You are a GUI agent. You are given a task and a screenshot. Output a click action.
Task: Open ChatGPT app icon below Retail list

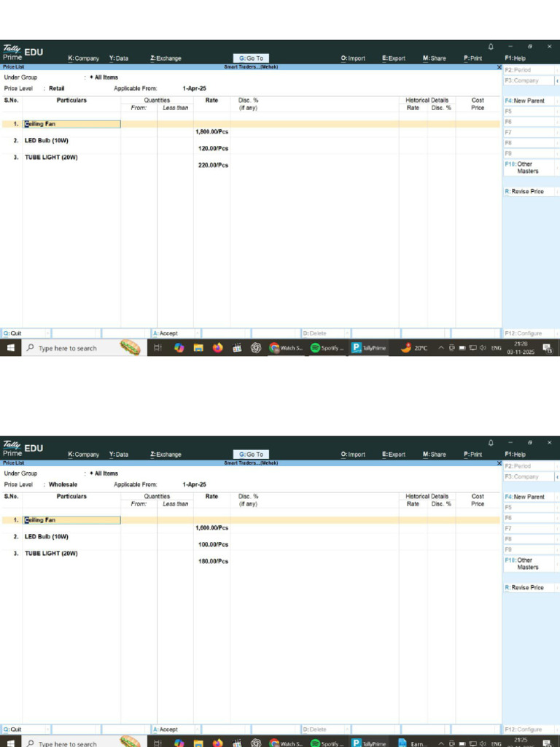pos(256,348)
